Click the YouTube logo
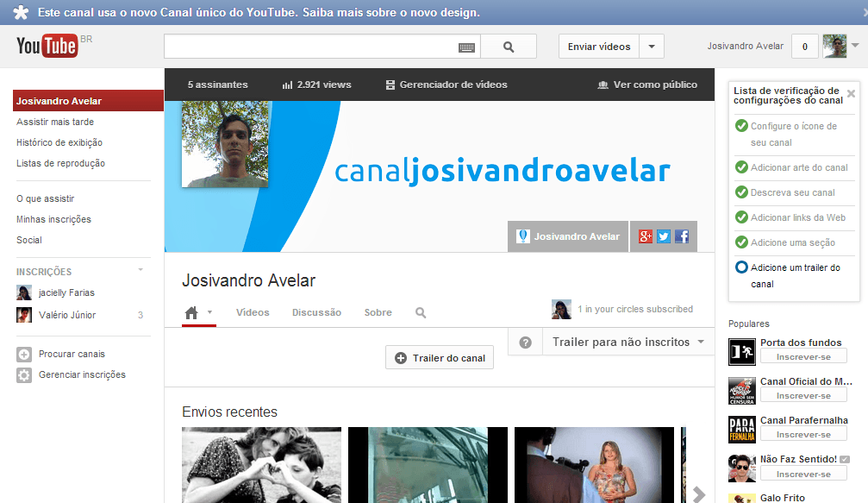868x503 pixels. [47, 46]
